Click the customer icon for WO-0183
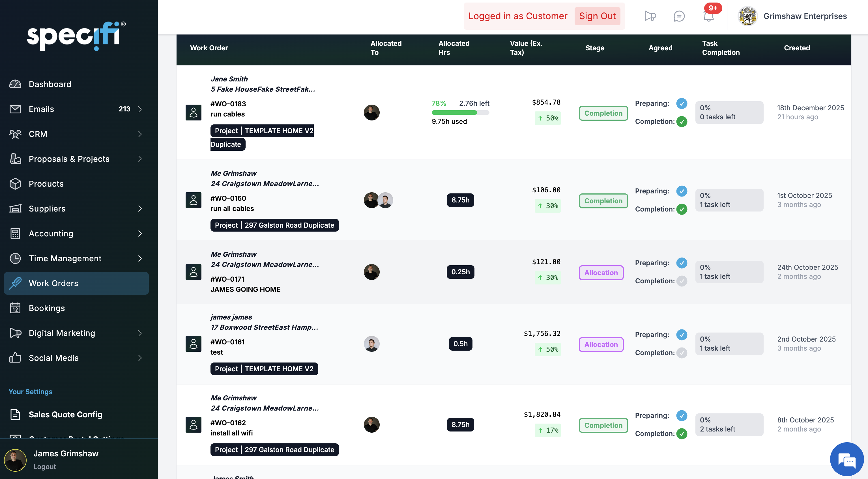 point(194,113)
